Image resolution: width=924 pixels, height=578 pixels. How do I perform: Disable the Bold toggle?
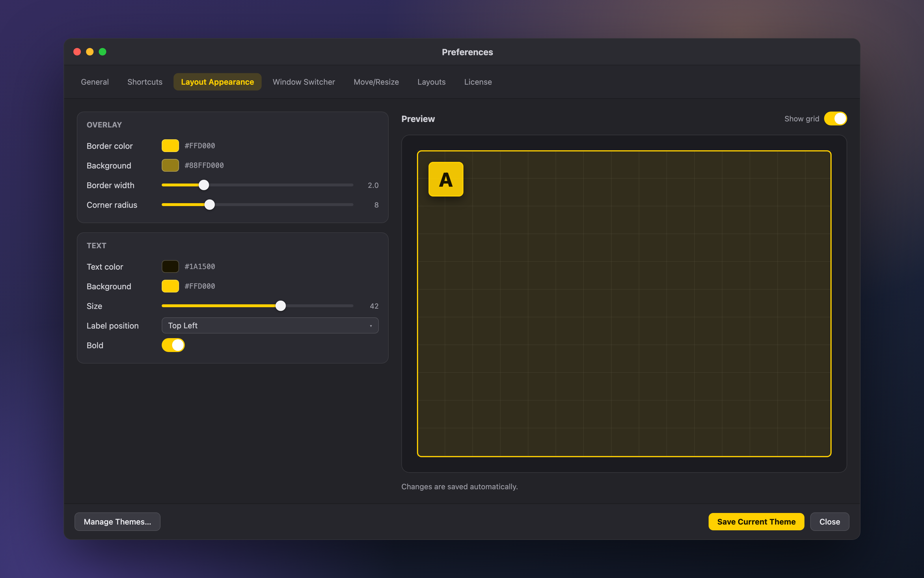click(x=173, y=345)
